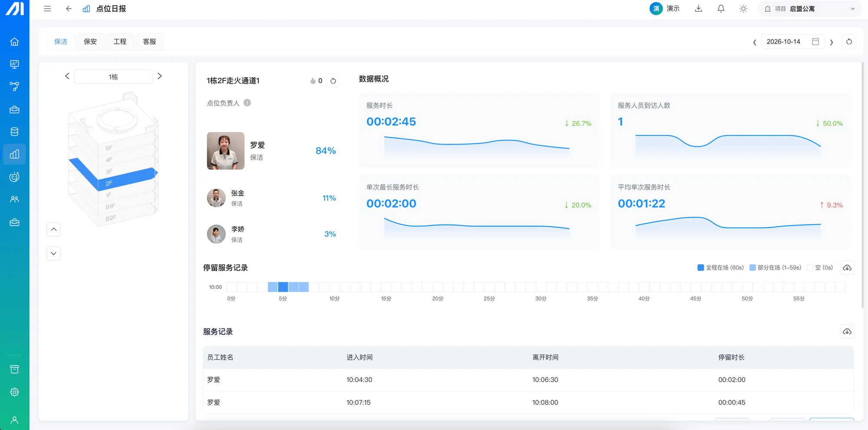
Task: Refresh the date with the reload icon
Action: (849, 42)
